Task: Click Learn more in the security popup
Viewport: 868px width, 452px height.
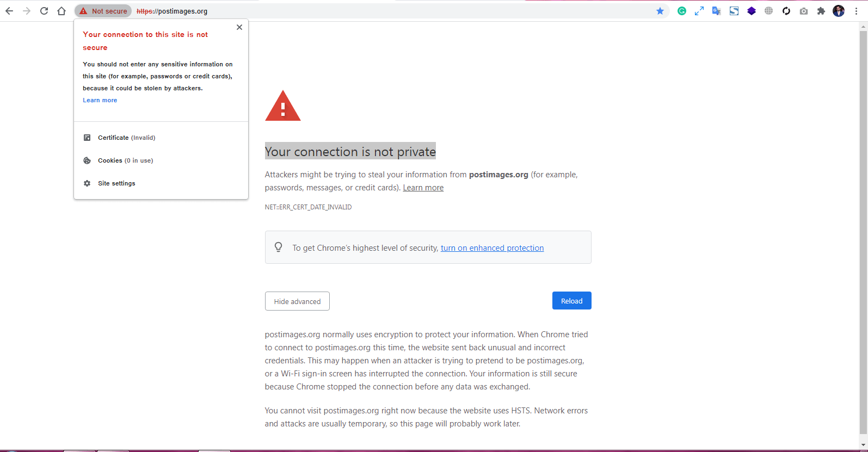Action: pyautogui.click(x=100, y=100)
